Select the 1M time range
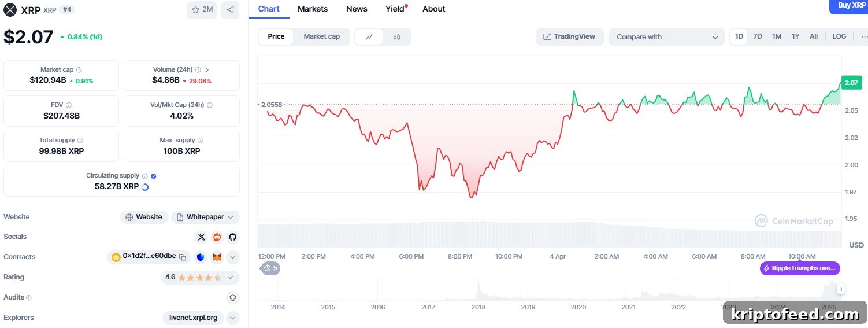 pos(777,36)
